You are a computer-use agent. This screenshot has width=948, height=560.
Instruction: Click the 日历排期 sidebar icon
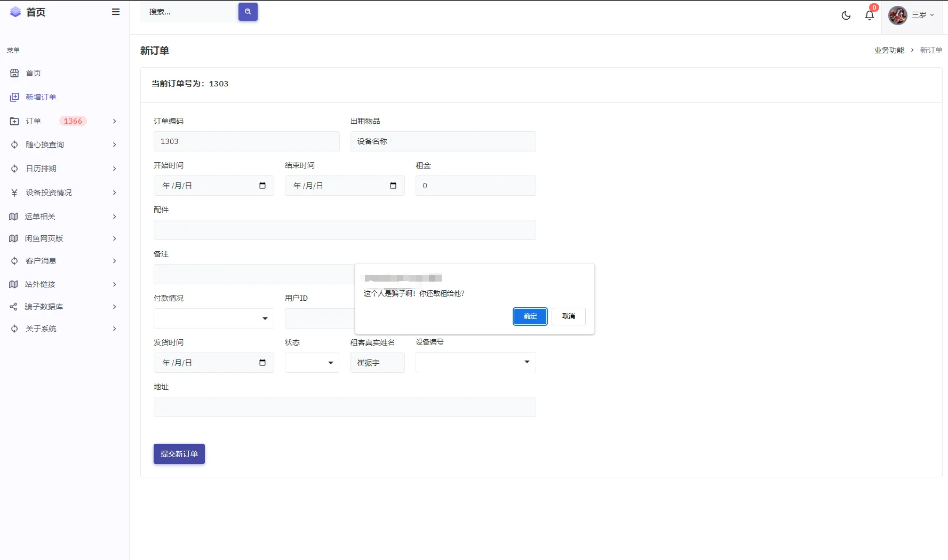coord(14,169)
